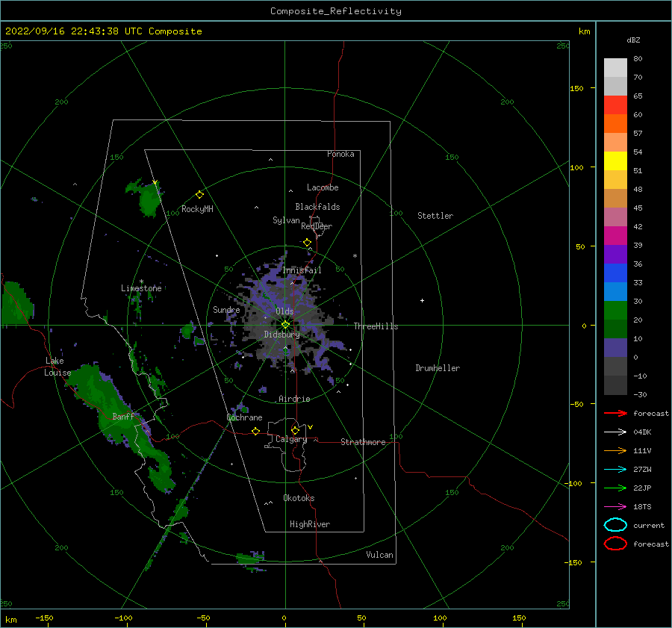Image resolution: width=672 pixels, height=628 pixels.
Task: Click the ThreeHills city label
Action: [376, 326]
